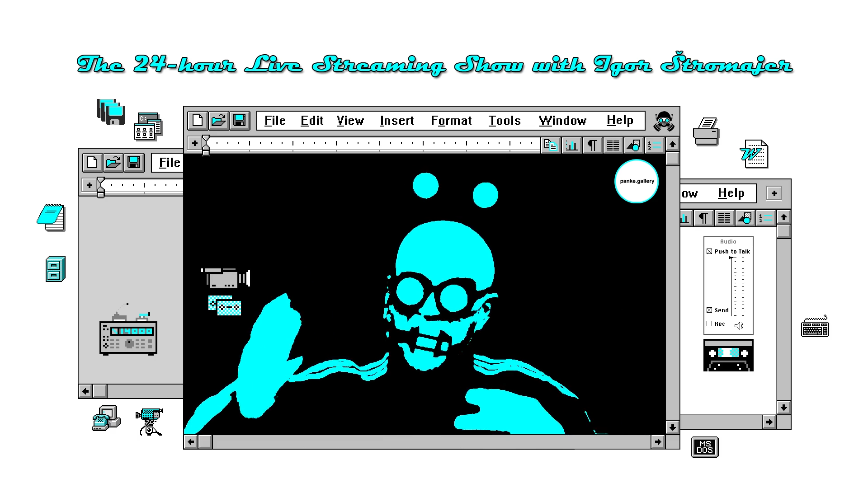Open the MS DOS icon
Image resolution: width=868 pixels, height=488 pixels.
[x=704, y=447]
